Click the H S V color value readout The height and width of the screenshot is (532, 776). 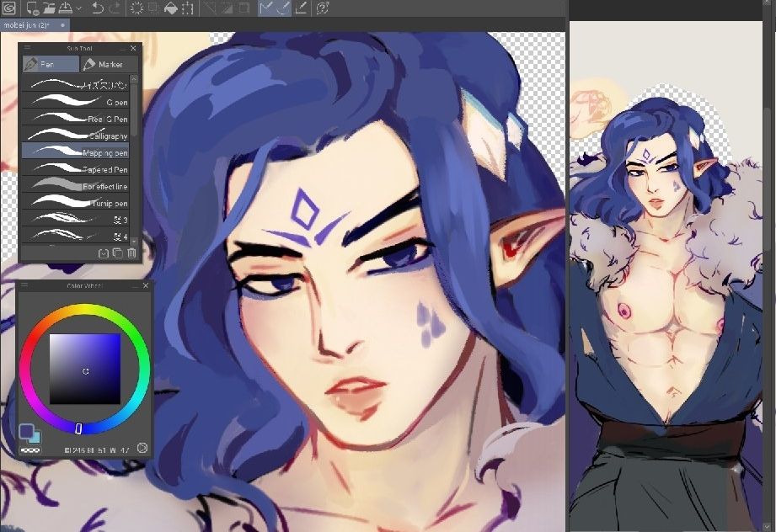pyautogui.click(x=98, y=450)
